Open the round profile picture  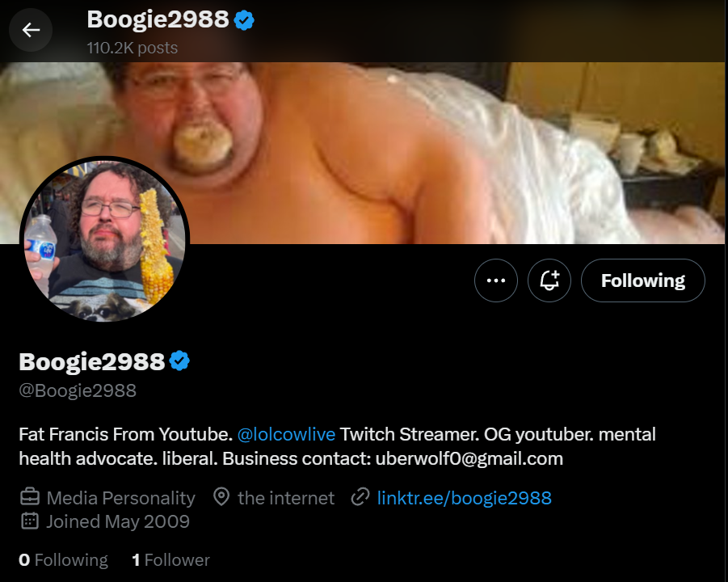[105, 240]
